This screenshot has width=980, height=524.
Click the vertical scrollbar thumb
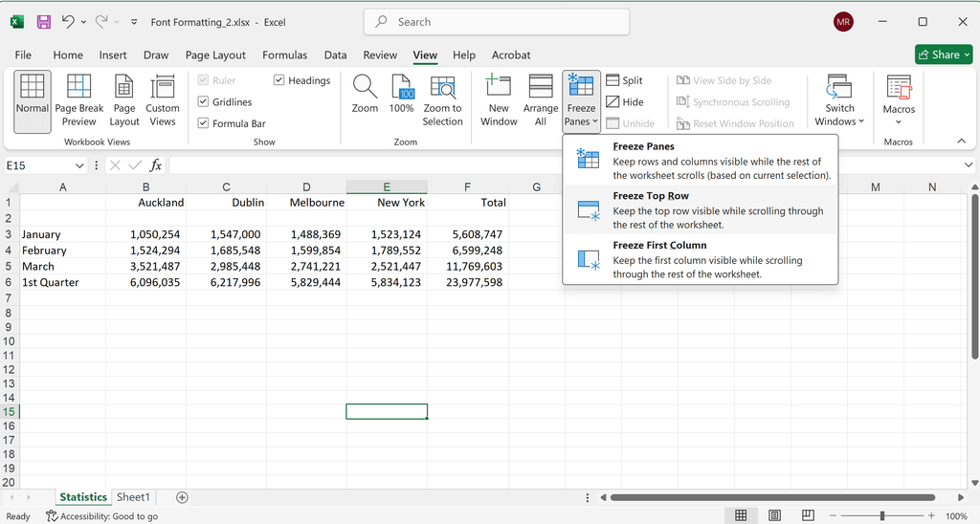click(974, 275)
